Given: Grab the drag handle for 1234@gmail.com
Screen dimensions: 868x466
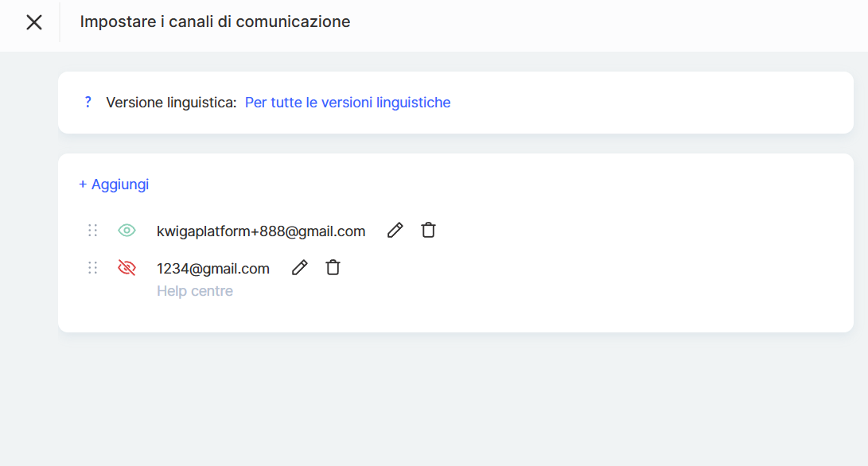Looking at the screenshot, I should (92, 268).
